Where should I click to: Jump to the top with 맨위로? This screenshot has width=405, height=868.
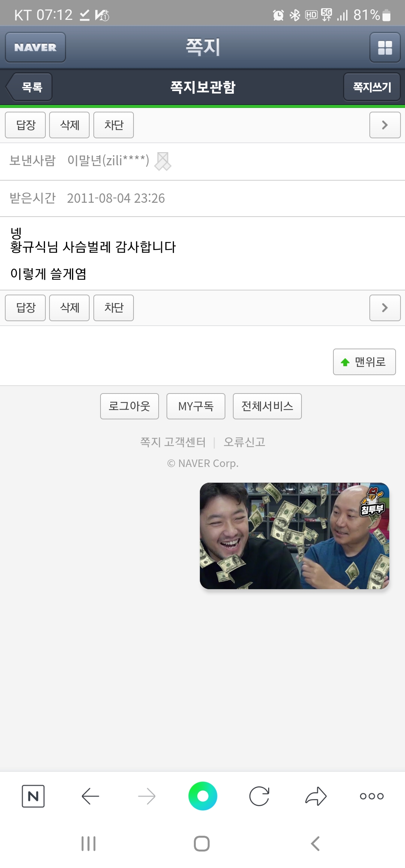(364, 362)
